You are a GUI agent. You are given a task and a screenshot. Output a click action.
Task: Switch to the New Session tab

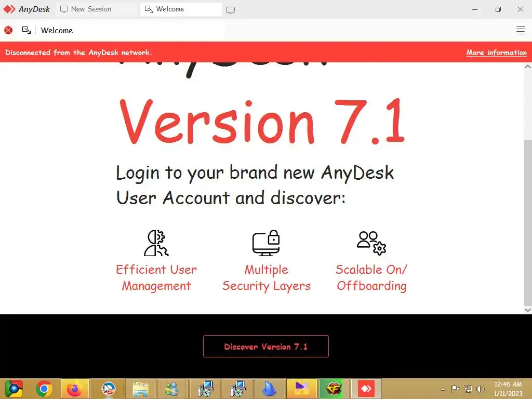[x=91, y=9]
